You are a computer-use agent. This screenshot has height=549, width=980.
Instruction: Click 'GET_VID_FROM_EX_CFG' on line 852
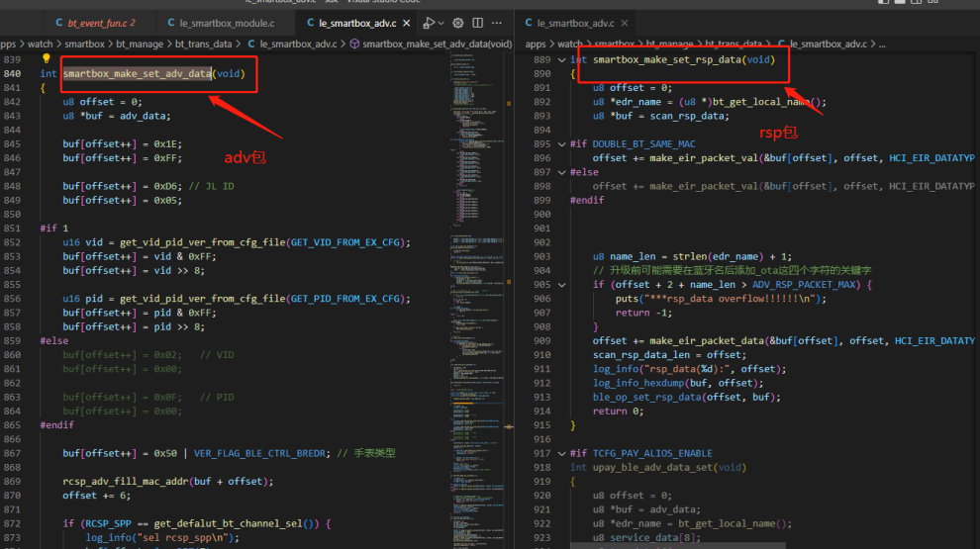(345, 242)
